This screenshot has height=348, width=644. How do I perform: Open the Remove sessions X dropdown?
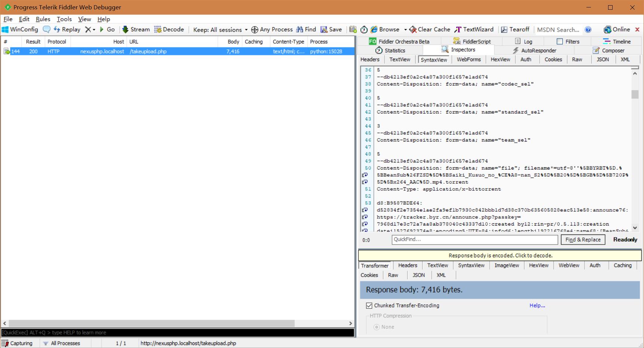[90, 29]
